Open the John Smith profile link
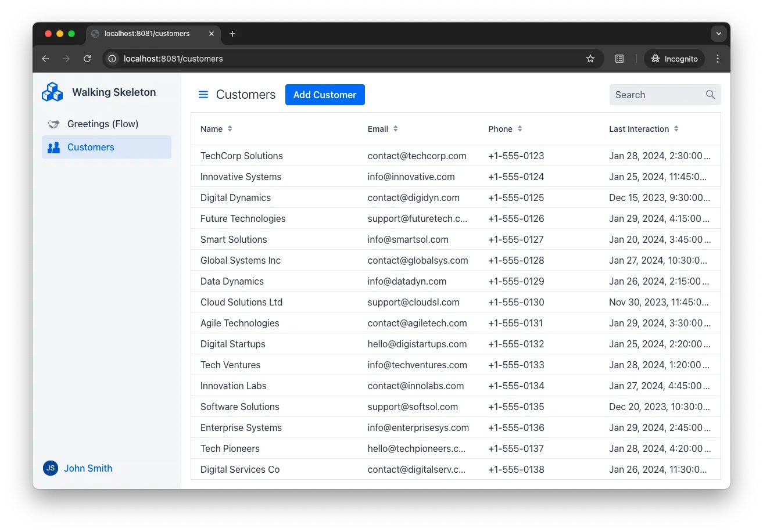 click(x=88, y=468)
